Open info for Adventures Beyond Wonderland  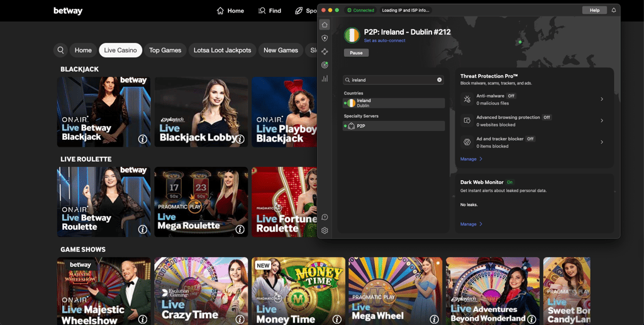click(531, 319)
